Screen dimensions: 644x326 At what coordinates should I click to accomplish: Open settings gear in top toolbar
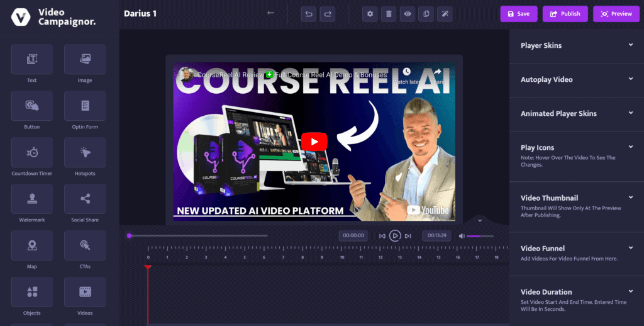[x=370, y=14]
